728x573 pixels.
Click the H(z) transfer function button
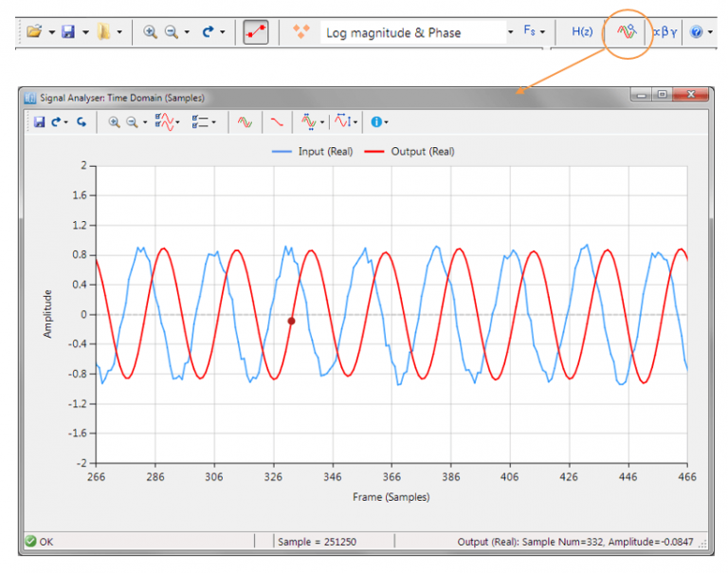click(582, 32)
